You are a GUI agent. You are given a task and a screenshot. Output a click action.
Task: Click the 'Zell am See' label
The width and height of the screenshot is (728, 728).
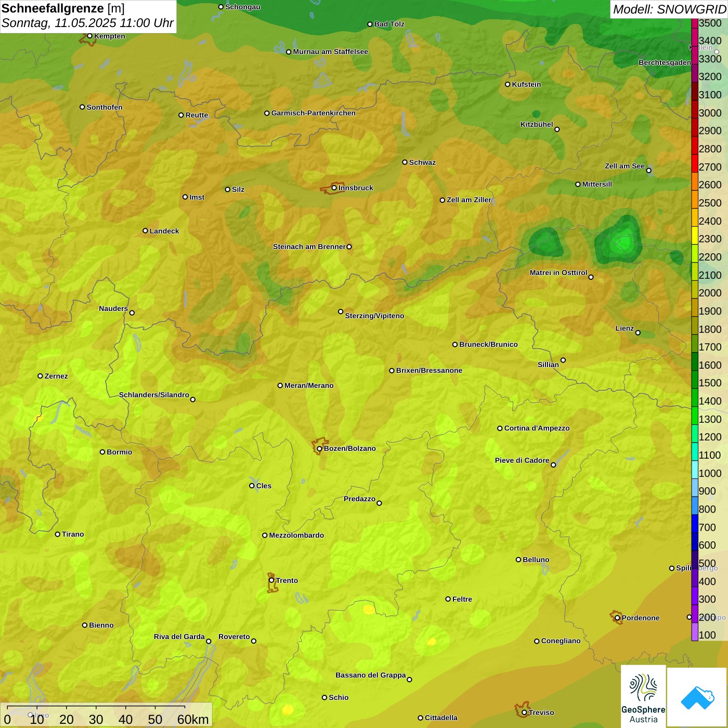point(625,166)
